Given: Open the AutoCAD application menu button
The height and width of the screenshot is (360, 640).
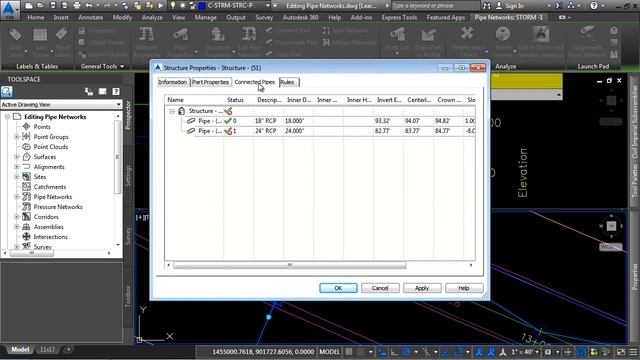Looking at the screenshot, I should tap(9, 9).
